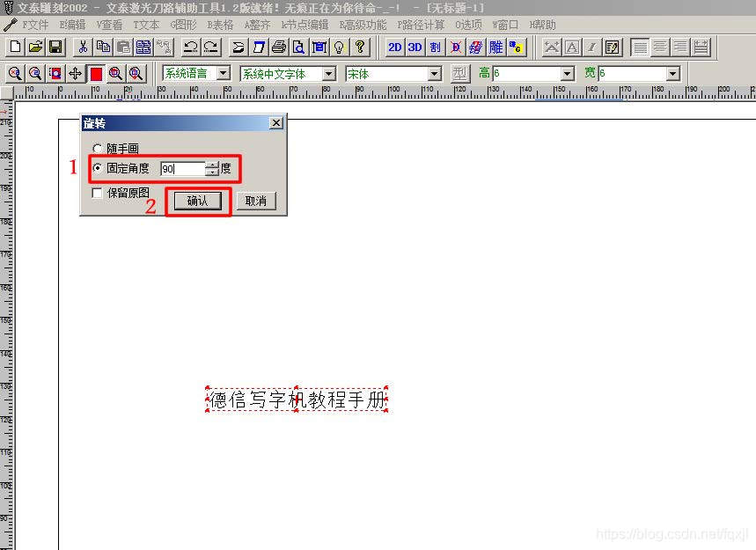
Task: Open the 系统中文字体 dropdown
Action: [x=329, y=74]
